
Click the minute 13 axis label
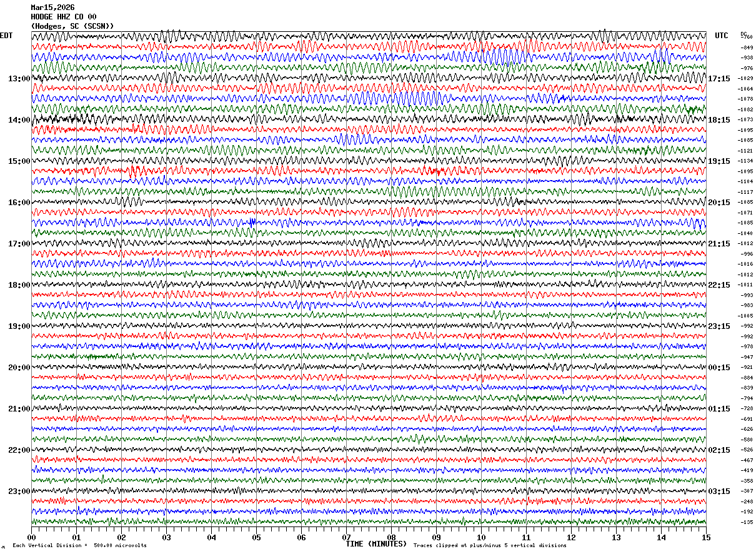(616, 537)
